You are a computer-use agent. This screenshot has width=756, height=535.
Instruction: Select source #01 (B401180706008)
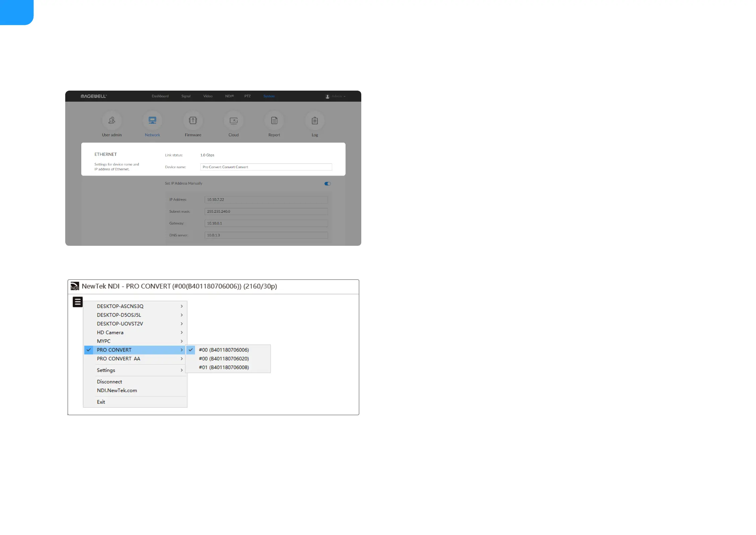coord(223,367)
